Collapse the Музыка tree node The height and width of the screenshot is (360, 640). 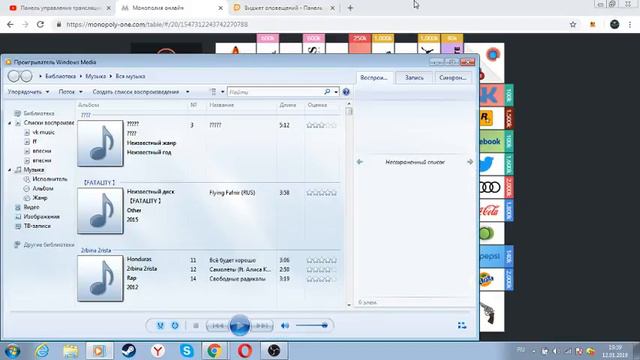(x=10, y=170)
